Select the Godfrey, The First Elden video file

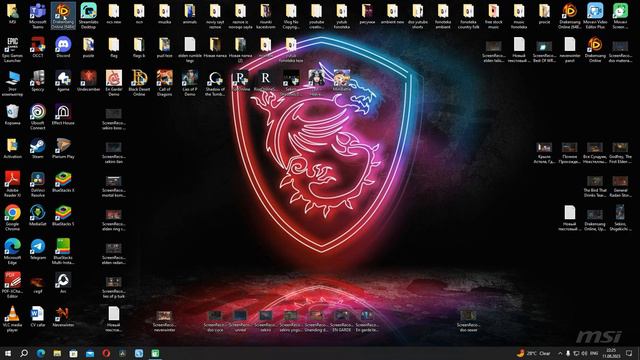620,153
